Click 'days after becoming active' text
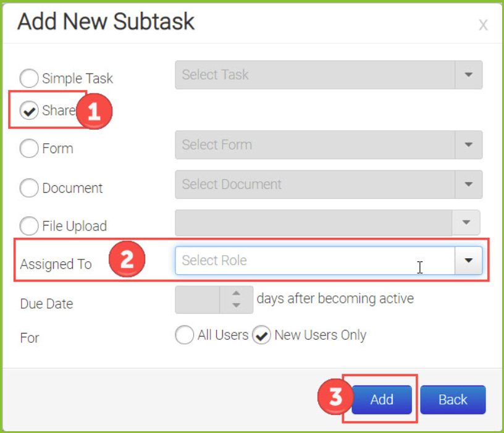The image size is (504, 433). [x=335, y=298]
